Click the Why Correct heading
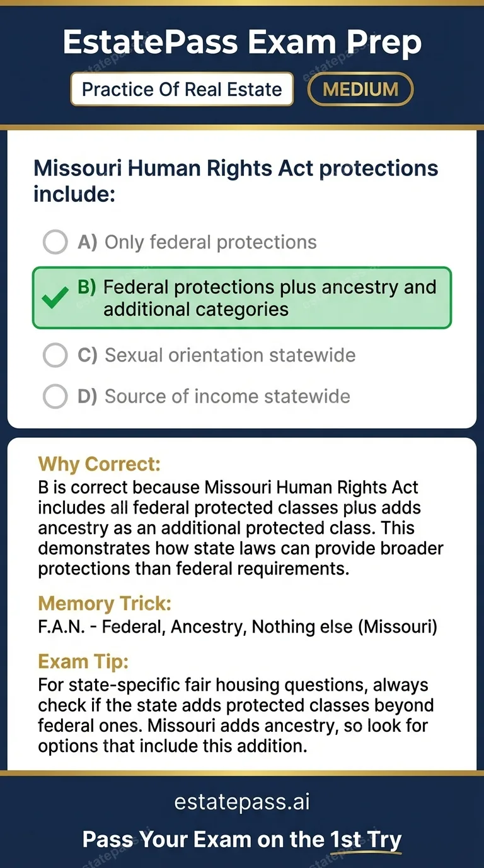The height and width of the screenshot is (868, 484). pos(100,464)
